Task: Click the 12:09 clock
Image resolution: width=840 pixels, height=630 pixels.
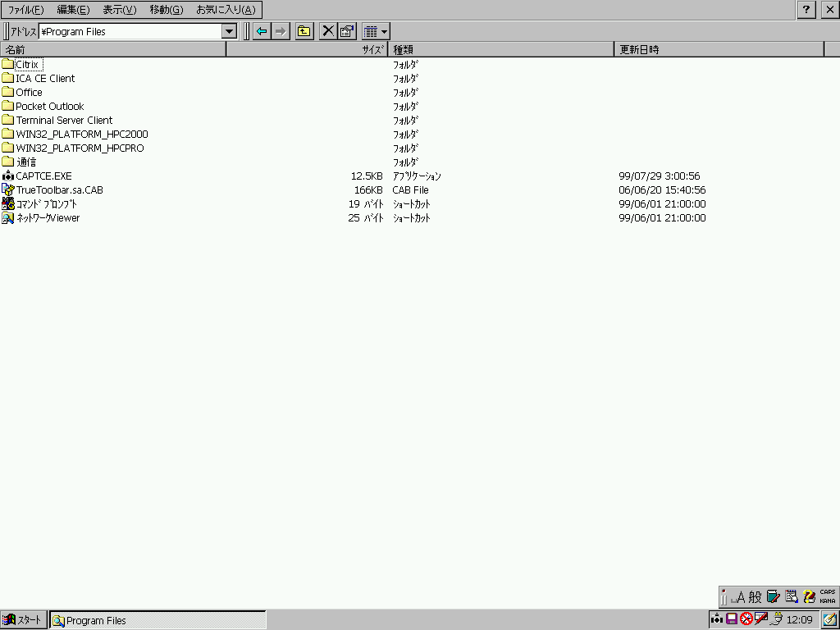Action: [799, 620]
